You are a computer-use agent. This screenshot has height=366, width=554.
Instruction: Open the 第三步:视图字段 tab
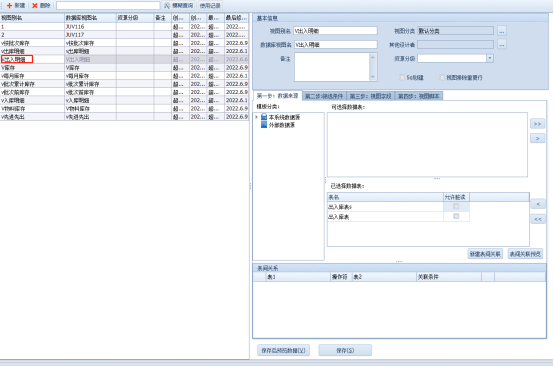(x=370, y=96)
